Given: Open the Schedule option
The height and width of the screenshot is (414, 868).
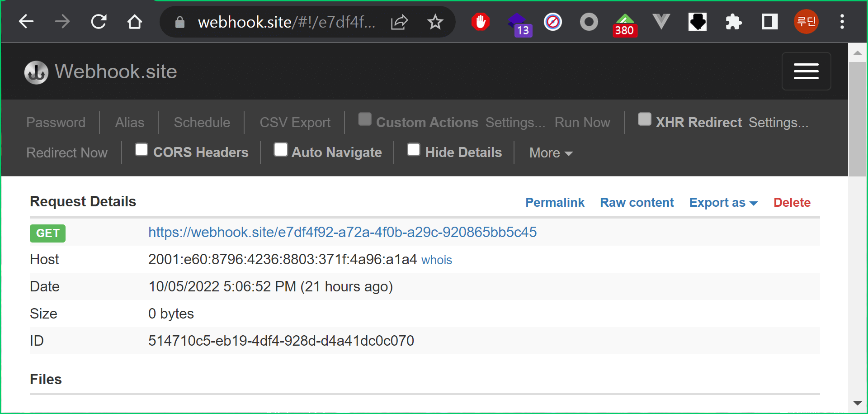Looking at the screenshot, I should tap(202, 122).
